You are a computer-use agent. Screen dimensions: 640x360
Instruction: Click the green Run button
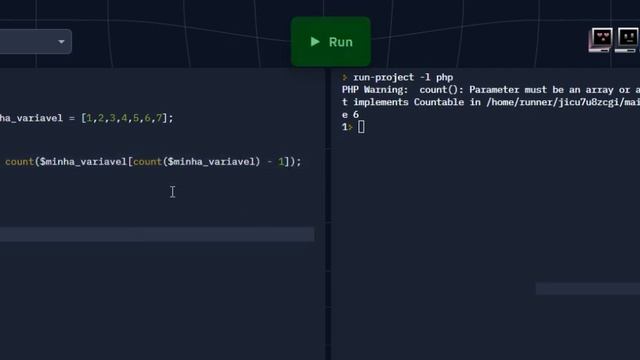tap(331, 42)
